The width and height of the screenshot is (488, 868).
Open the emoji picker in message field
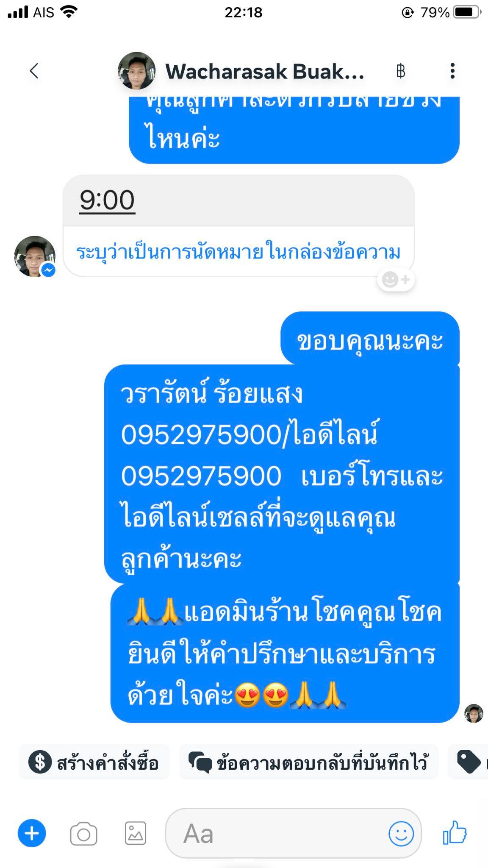(401, 833)
